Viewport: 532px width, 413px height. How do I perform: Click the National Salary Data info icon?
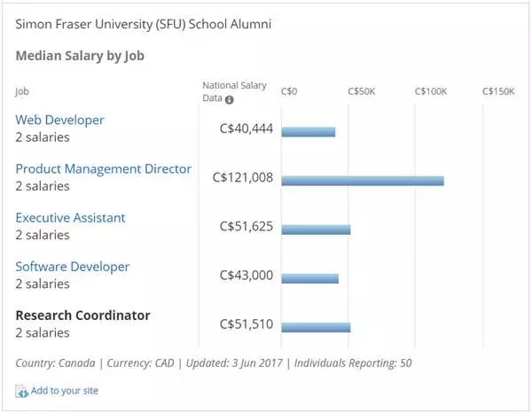coord(230,99)
